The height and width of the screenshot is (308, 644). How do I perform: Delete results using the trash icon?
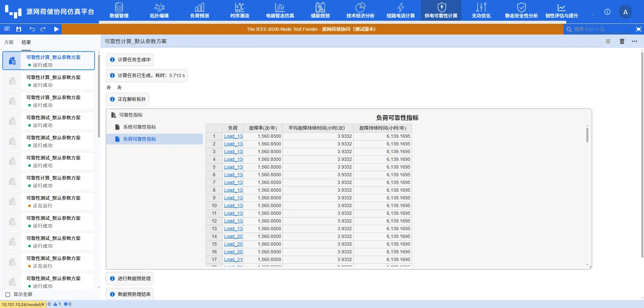pos(622,41)
